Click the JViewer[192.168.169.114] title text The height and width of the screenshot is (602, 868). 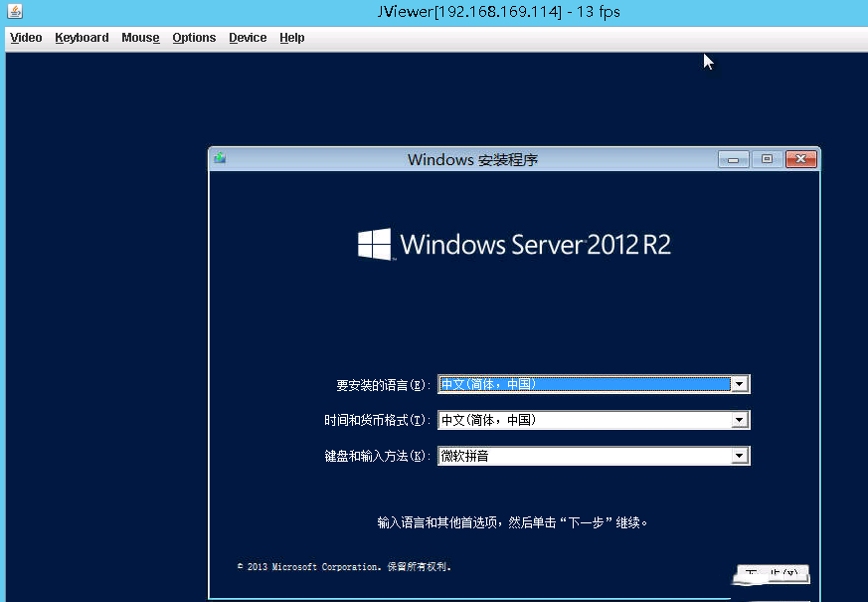pos(499,12)
